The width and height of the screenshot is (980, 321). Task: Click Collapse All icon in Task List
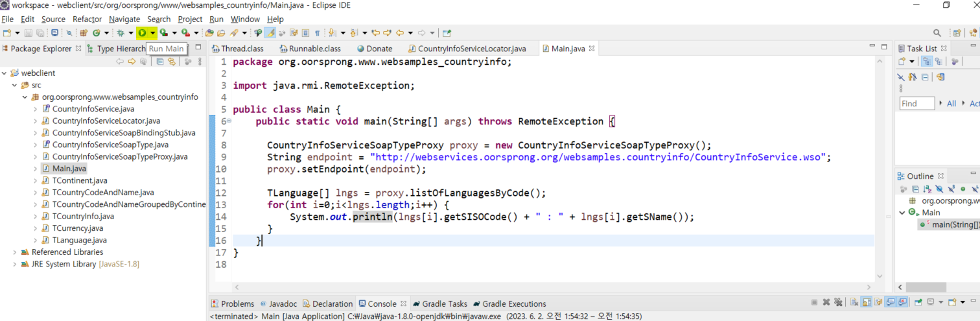[x=925, y=77]
